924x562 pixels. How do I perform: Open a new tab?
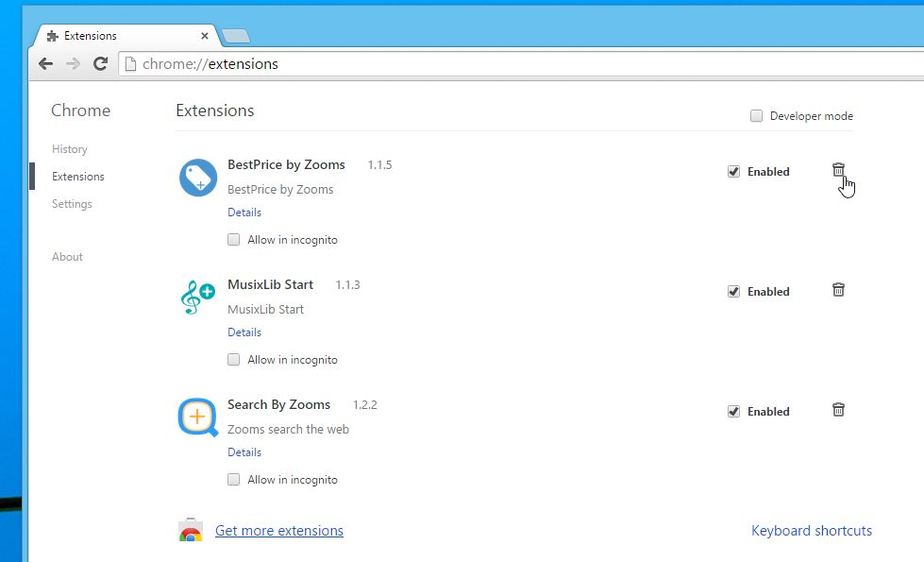pyautogui.click(x=236, y=36)
